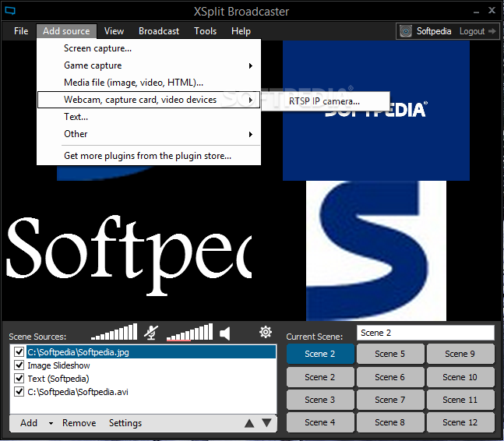Switch to Scene 8
Image resolution: width=504 pixels, height=441 pixels.
click(x=390, y=422)
